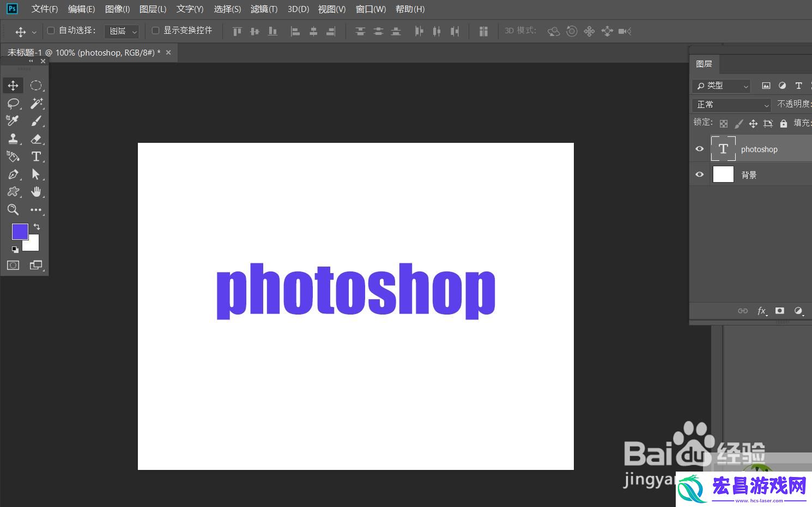Filter for pixel layers icon

(766, 86)
